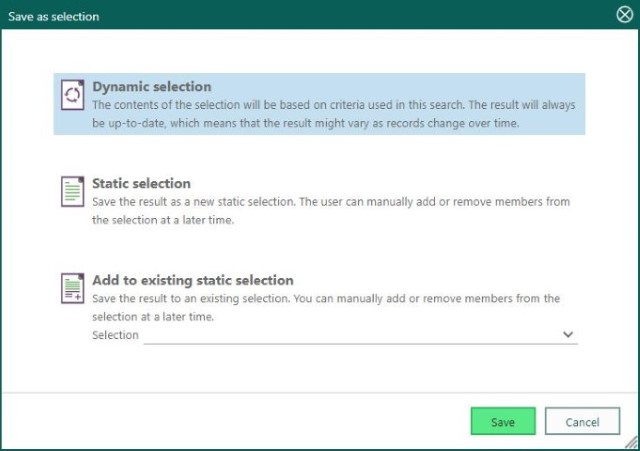Expand the Selection dropdown chevron

(568, 334)
